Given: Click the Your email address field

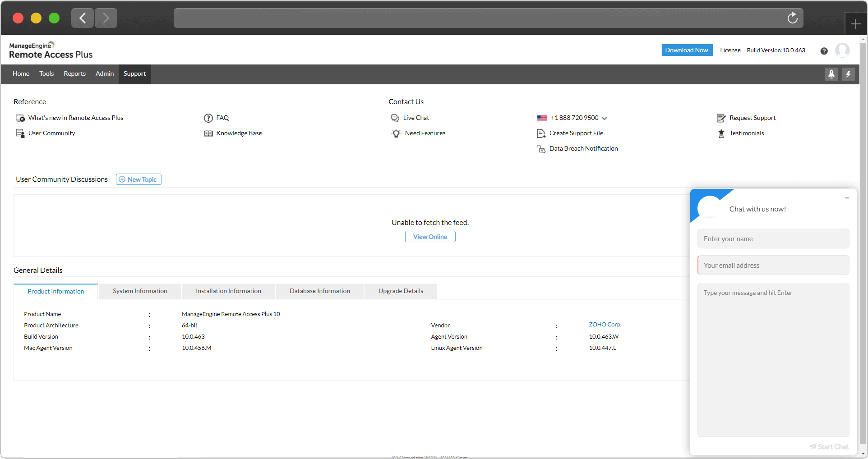Looking at the screenshot, I should pos(773,266).
